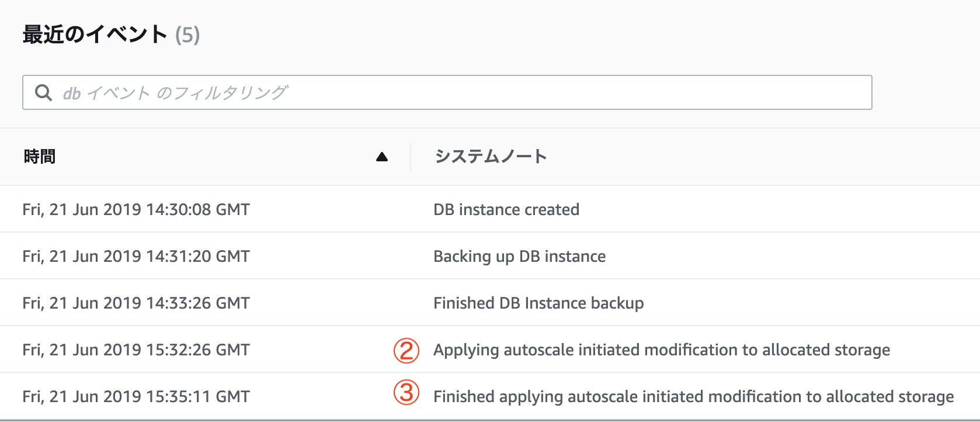Image resolution: width=980 pixels, height=422 pixels.
Task: Click 'Applying autoscale initiated modification to allocated storage' note
Action: [662, 350]
